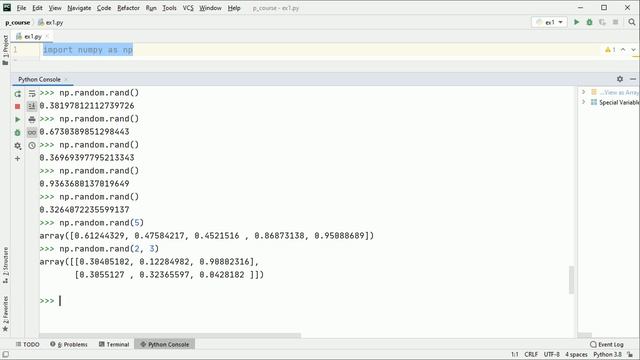Click the warning indicator in the editor

click(x=610, y=50)
